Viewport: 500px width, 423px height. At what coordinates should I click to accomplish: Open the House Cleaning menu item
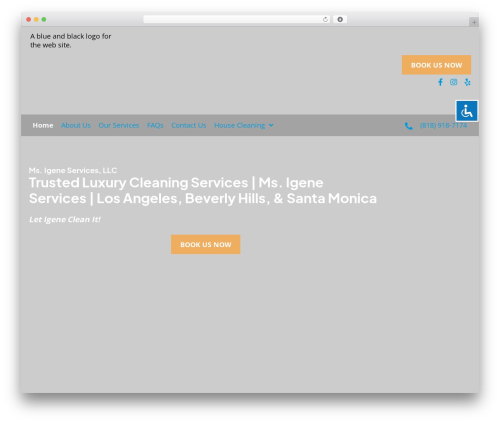[239, 125]
